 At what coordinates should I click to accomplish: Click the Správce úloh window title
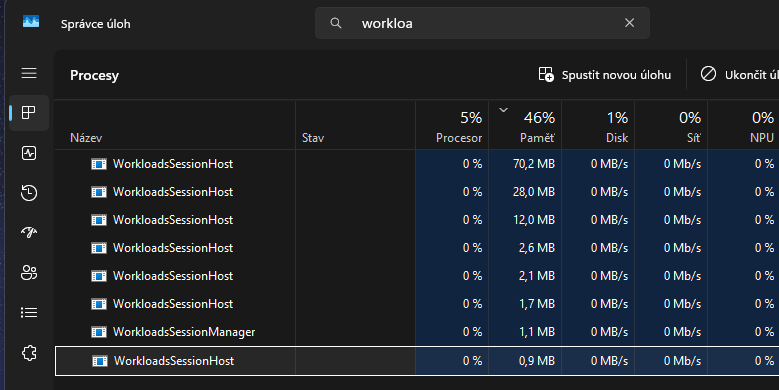[x=95, y=24]
